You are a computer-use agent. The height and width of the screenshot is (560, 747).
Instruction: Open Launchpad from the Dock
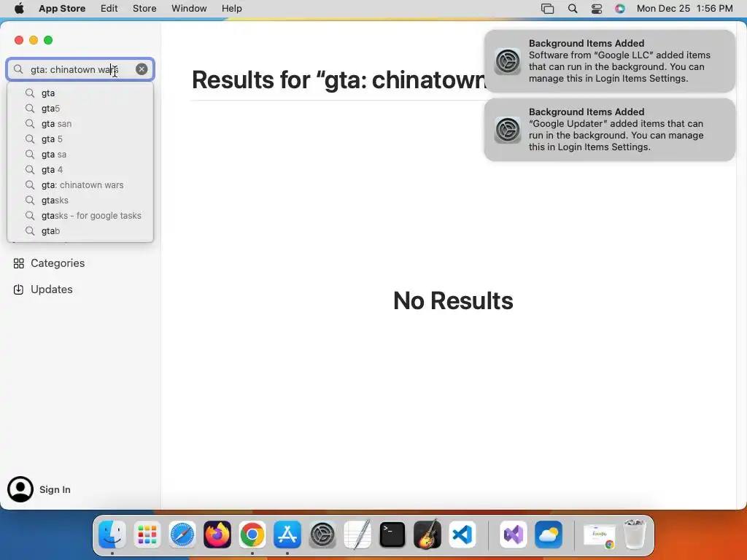pos(147,534)
